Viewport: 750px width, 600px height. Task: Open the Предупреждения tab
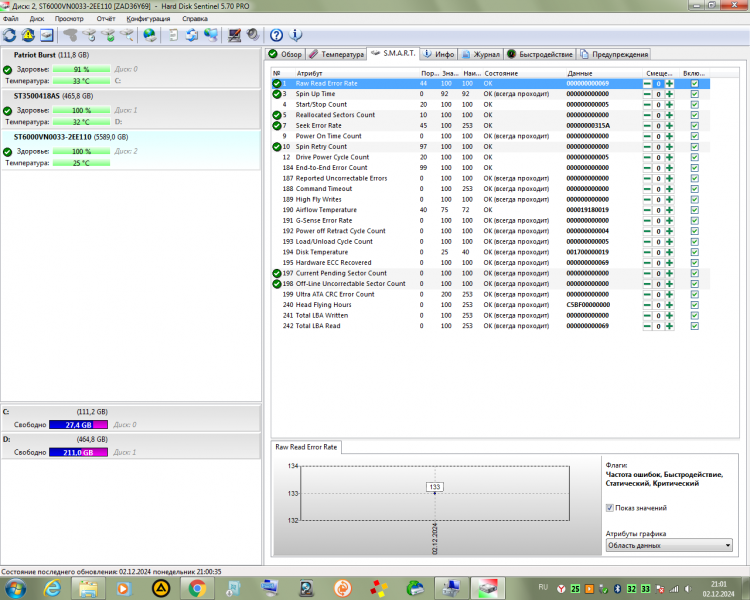click(x=614, y=54)
